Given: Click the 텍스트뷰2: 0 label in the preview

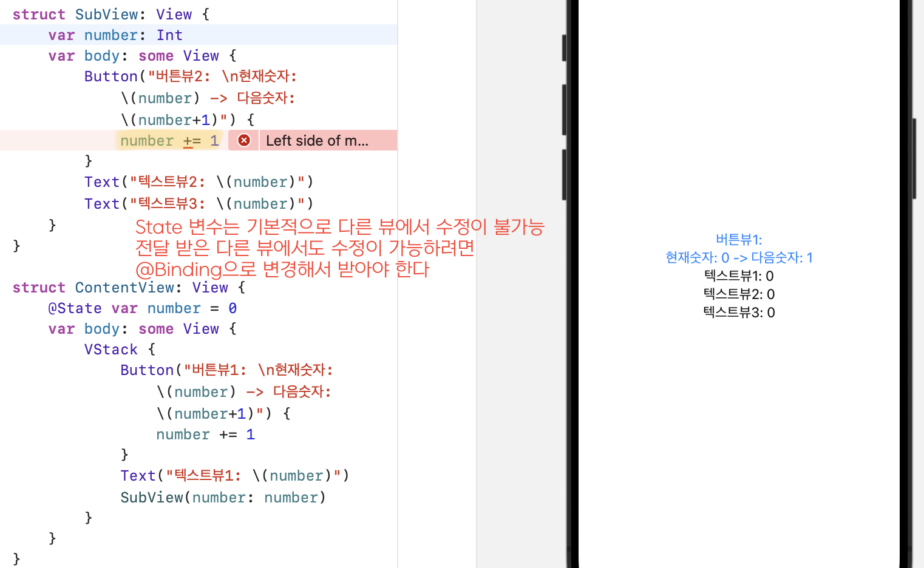Looking at the screenshot, I should (x=739, y=294).
